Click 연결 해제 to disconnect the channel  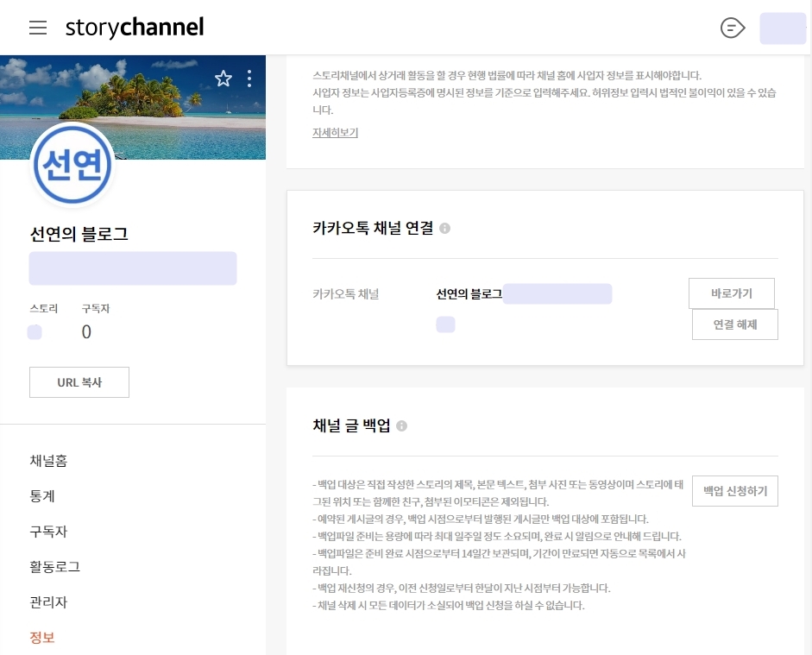(734, 324)
